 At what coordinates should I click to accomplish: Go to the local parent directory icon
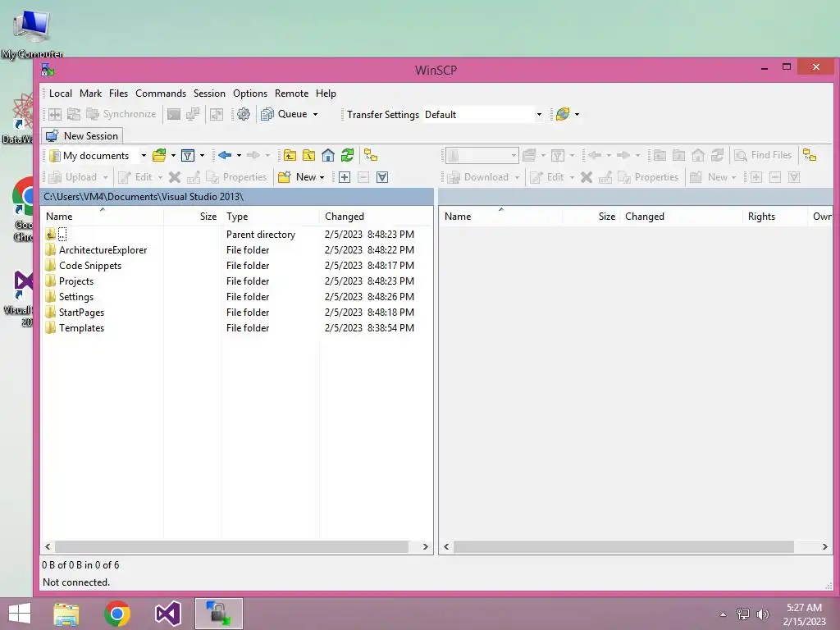click(x=290, y=155)
